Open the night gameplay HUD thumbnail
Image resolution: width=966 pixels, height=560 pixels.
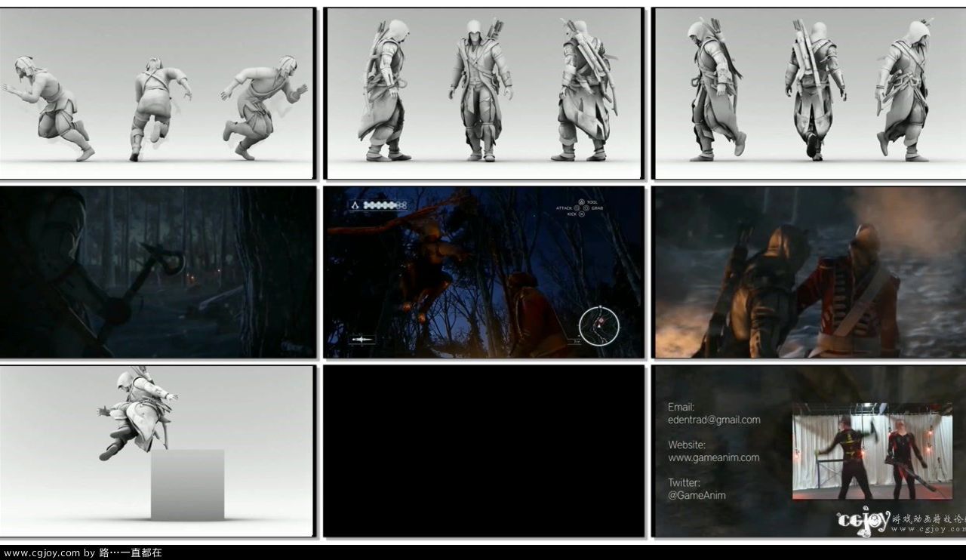(484, 272)
